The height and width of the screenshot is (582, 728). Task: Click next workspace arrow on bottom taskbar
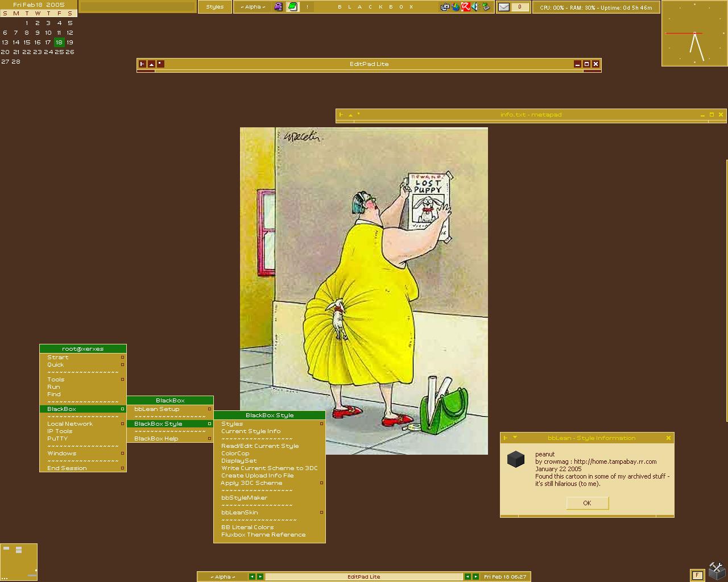coord(260,576)
